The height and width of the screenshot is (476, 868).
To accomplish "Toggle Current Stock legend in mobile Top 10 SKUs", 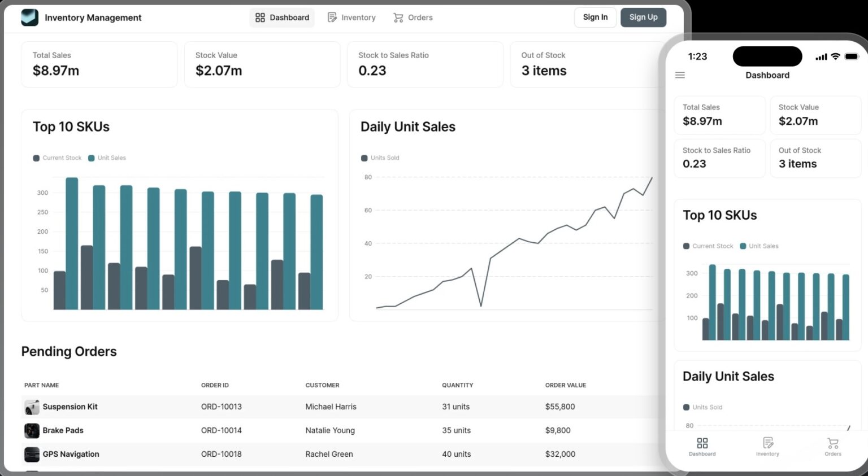I will (708, 246).
